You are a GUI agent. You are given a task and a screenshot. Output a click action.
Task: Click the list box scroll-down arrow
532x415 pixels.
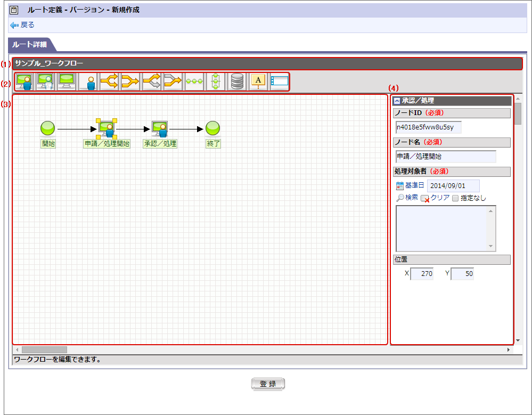[x=490, y=246]
